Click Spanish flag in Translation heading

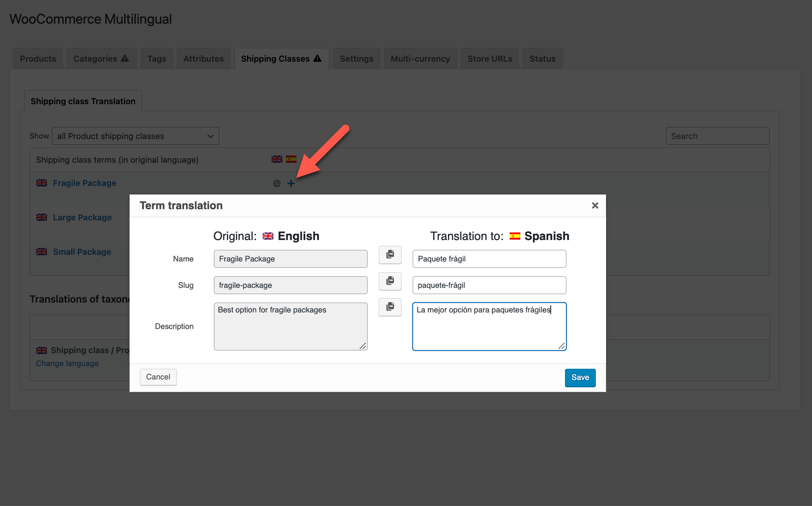point(515,236)
